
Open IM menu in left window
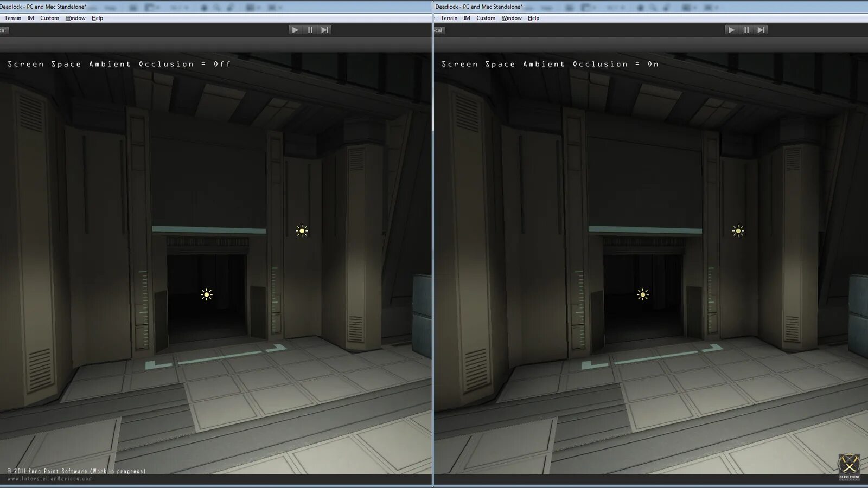pyautogui.click(x=30, y=18)
